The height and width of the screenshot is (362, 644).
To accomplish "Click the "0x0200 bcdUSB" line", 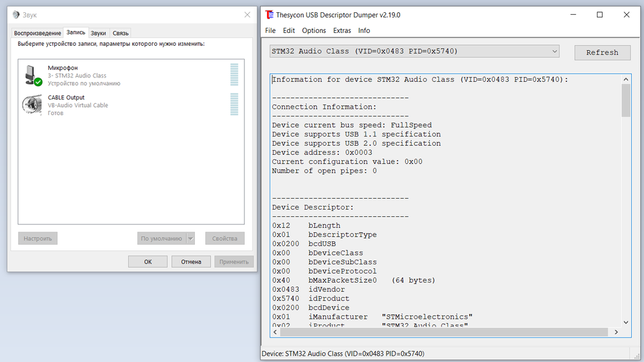I will click(x=304, y=244).
